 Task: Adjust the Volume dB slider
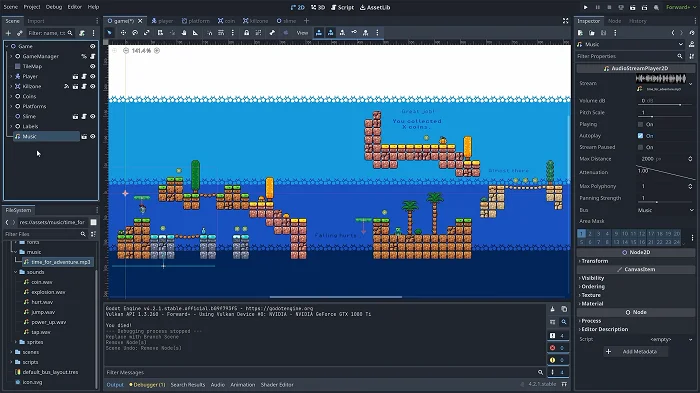[x=666, y=105]
